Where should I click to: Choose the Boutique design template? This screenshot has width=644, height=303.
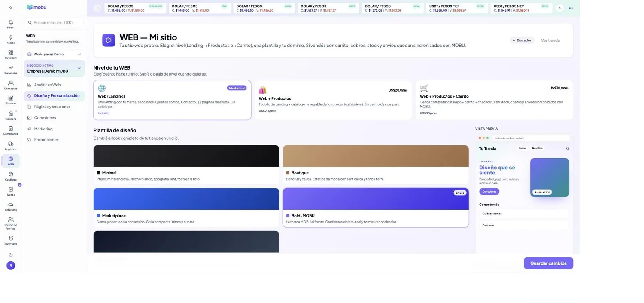point(376,165)
